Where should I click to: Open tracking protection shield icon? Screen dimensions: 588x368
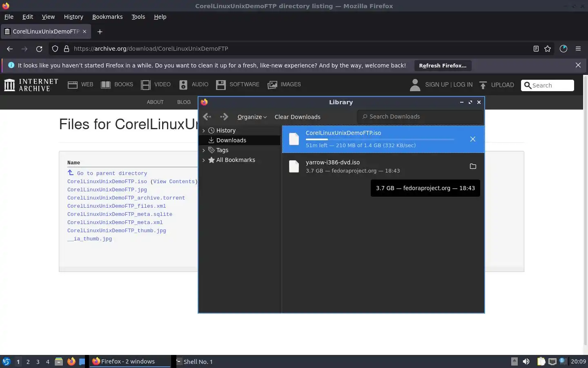pyautogui.click(x=55, y=49)
